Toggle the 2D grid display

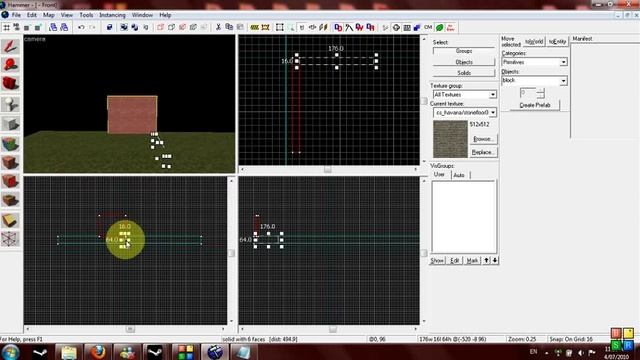click(x=7, y=27)
